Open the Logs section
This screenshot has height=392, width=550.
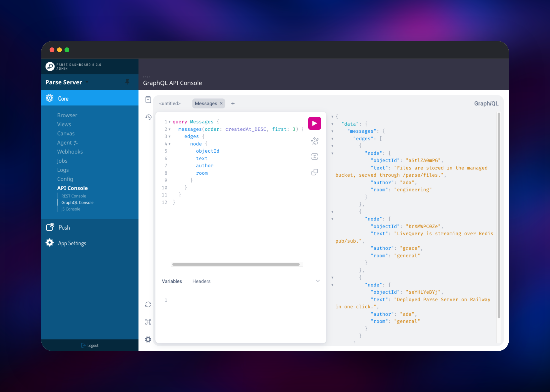[63, 170]
